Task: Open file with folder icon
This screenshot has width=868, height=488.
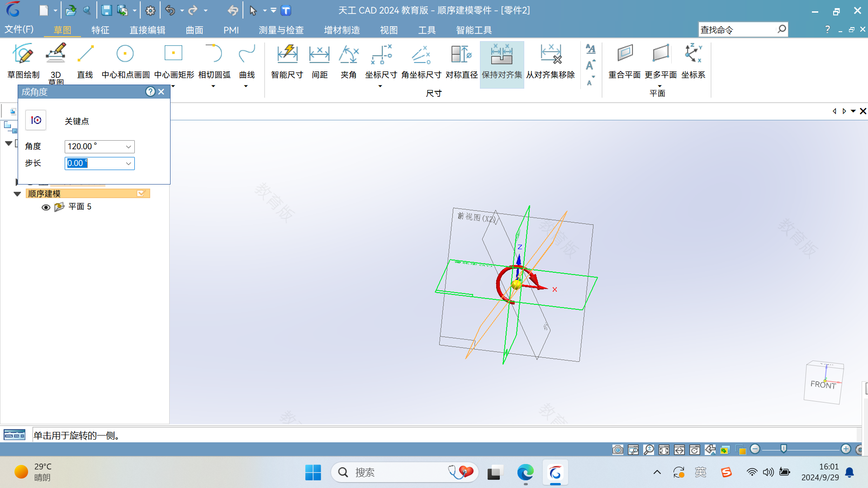Action: [x=71, y=10]
